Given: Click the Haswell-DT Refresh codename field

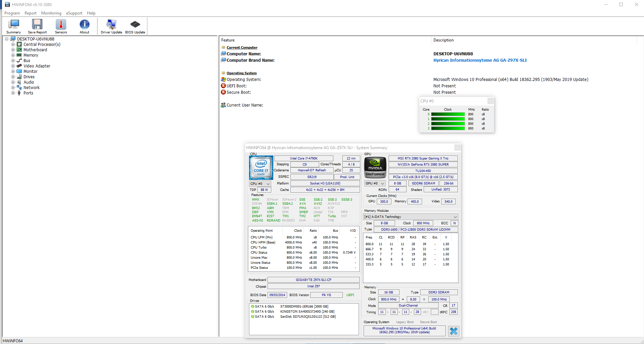Looking at the screenshot, I should 312,170.
